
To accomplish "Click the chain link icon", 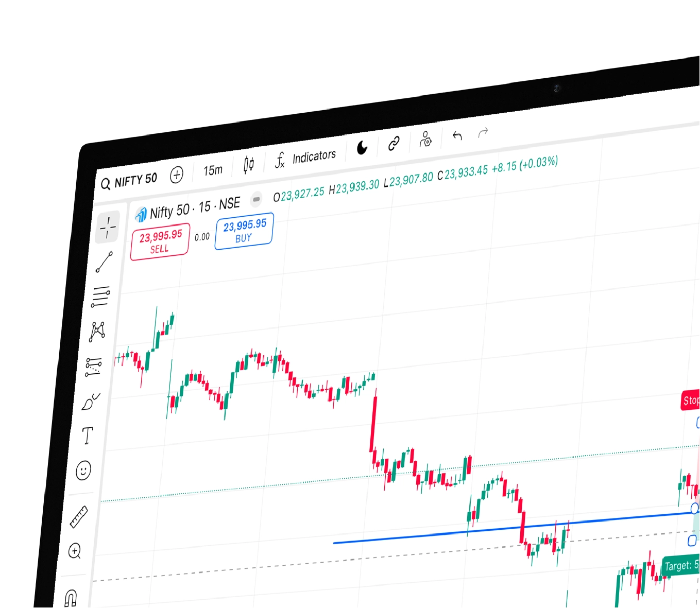I will point(394,143).
